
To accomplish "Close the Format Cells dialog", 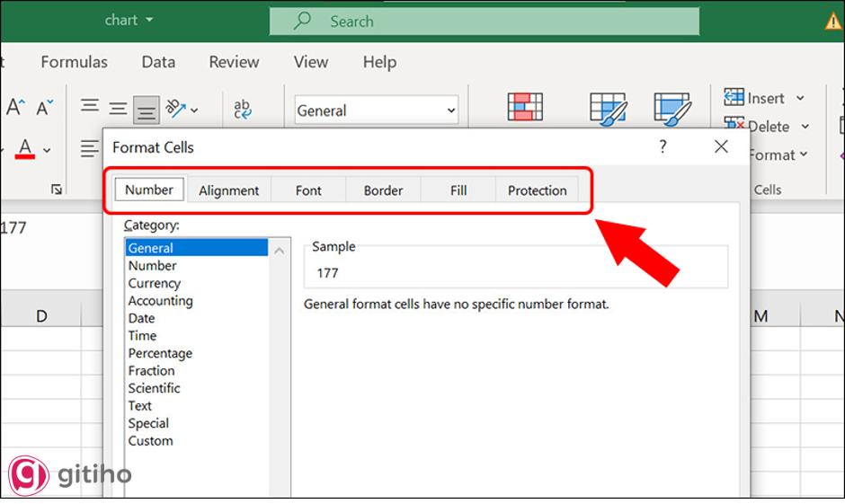I will coord(721,146).
